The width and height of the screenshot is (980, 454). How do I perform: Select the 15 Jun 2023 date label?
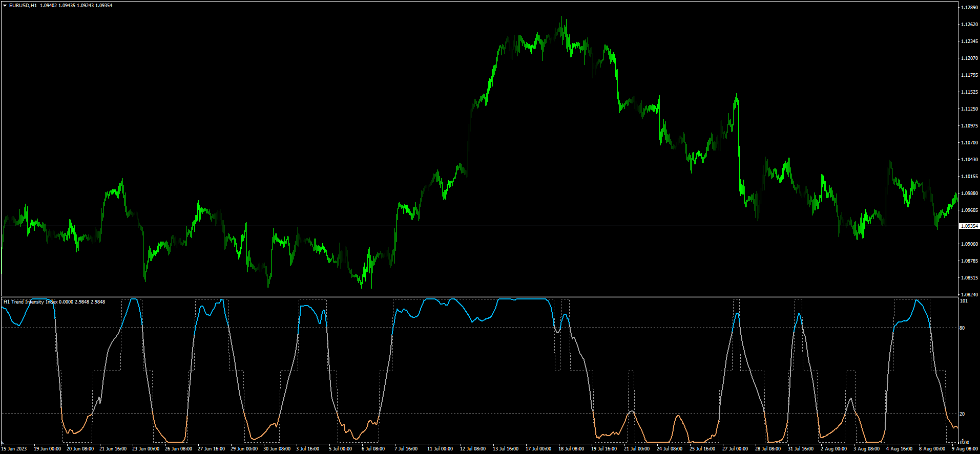[14, 449]
